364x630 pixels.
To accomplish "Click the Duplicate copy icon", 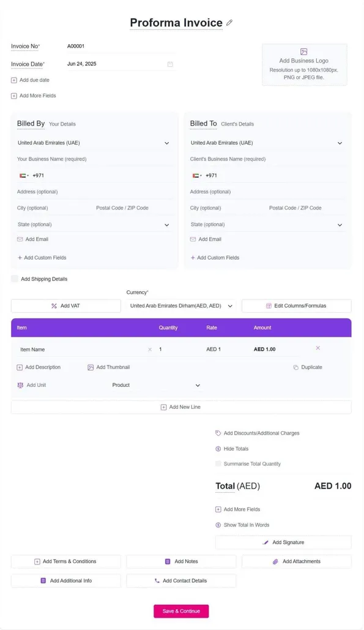I will click(x=295, y=367).
